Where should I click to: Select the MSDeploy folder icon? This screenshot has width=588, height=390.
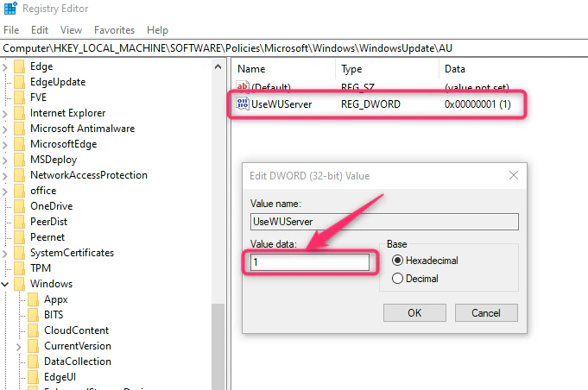pyautogui.click(x=19, y=160)
